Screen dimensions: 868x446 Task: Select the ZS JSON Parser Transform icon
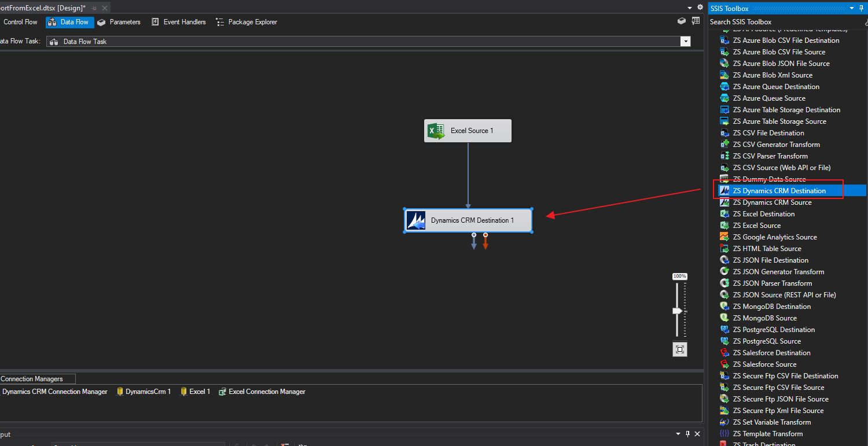(x=724, y=283)
